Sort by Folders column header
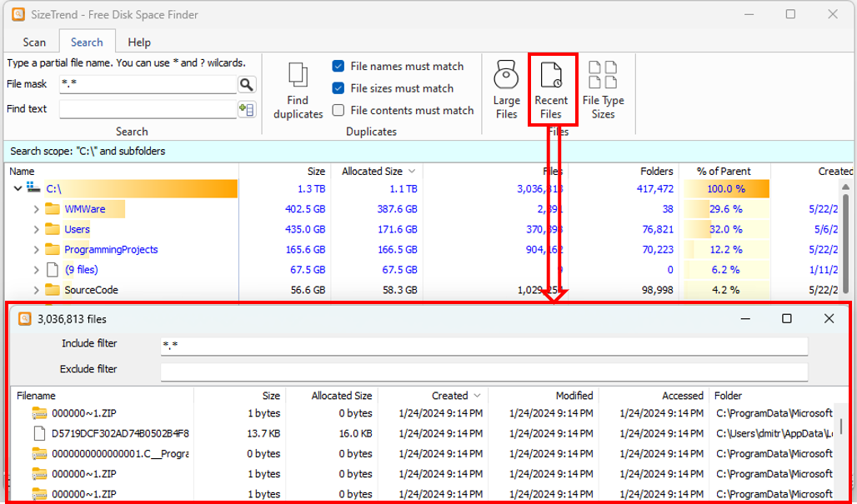The image size is (857, 504). [656, 172]
